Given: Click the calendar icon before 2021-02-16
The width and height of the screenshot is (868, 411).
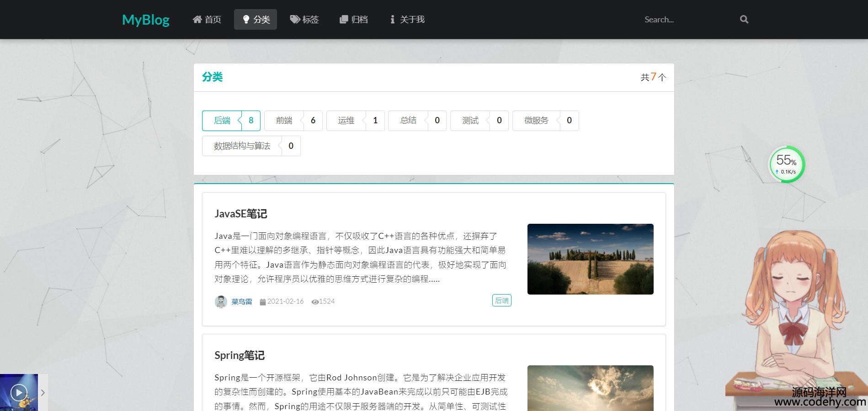Looking at the screenshot, I should (x=262, y=302).
